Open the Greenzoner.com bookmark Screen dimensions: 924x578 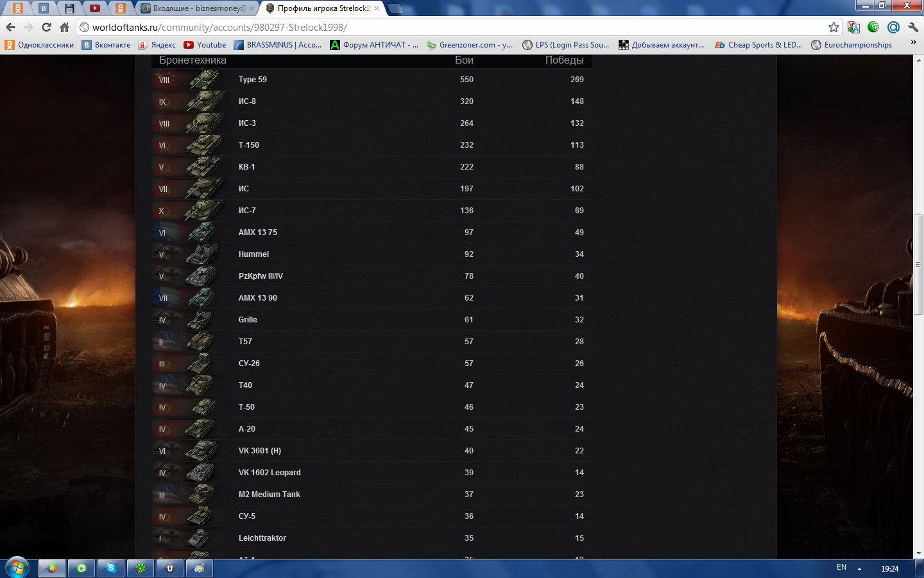[x=470, y=45]
